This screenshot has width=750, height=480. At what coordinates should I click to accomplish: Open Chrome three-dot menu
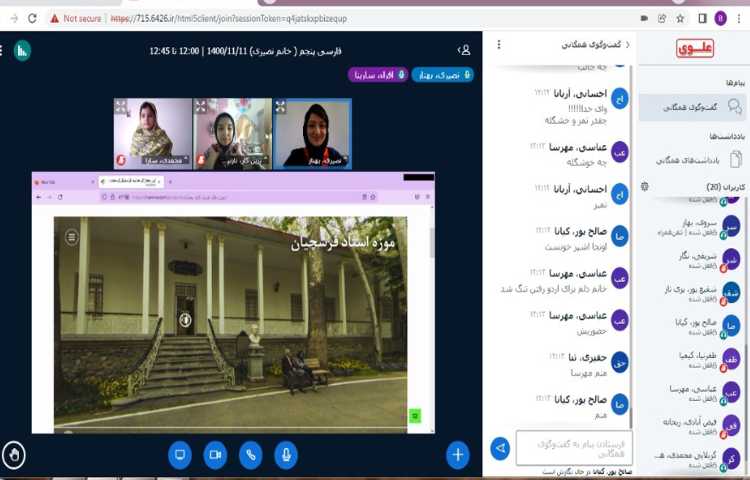(739, 18)
